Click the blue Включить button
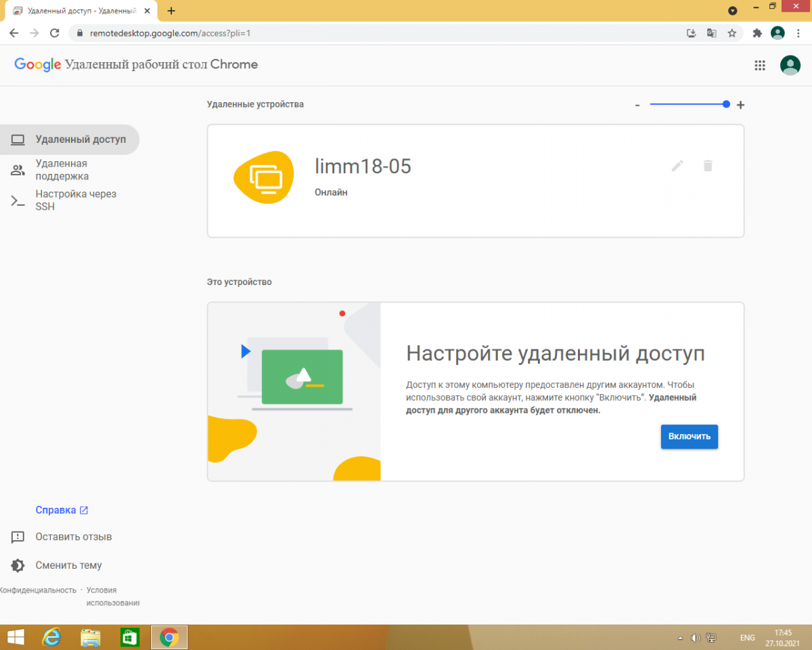Image resolution: width=812 pixels, height=650 pixels. [689, 437]
